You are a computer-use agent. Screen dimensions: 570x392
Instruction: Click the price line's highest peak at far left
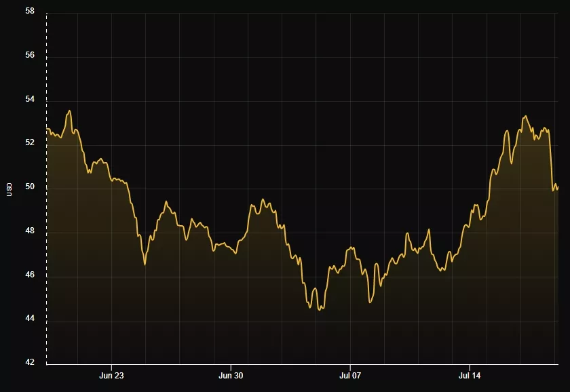click(69, 111)
